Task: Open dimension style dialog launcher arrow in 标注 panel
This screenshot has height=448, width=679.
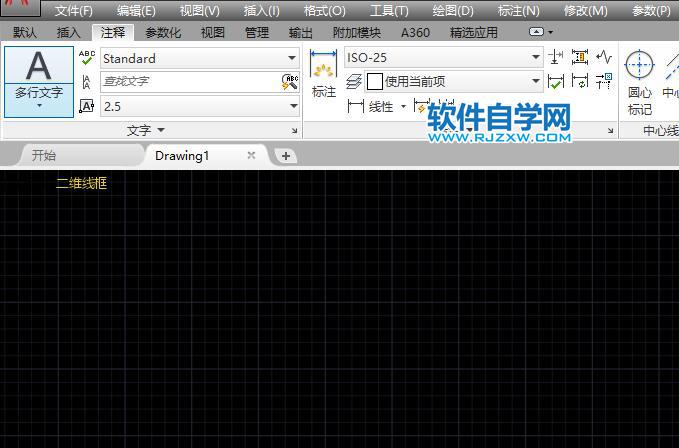Action: [x=610, y=130]
